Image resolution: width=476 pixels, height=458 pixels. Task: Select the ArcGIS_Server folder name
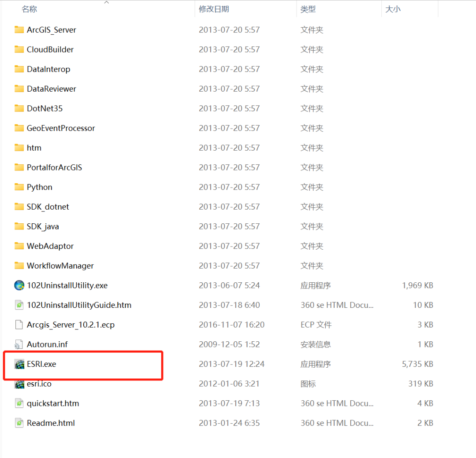(52, 30)
